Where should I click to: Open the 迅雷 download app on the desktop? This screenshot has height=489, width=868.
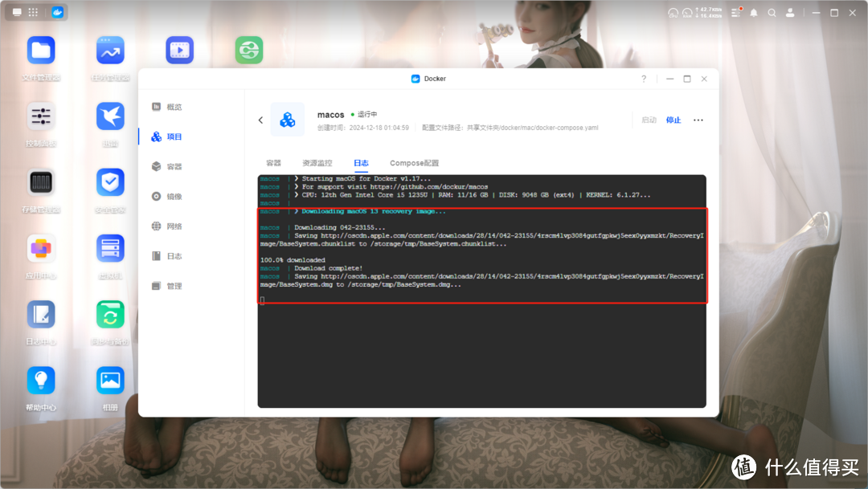coord(109,116)
